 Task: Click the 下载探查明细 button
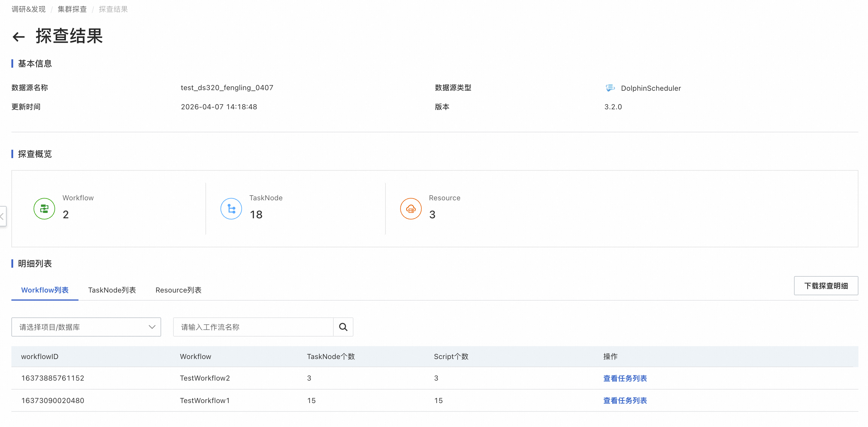coord(826,286)
